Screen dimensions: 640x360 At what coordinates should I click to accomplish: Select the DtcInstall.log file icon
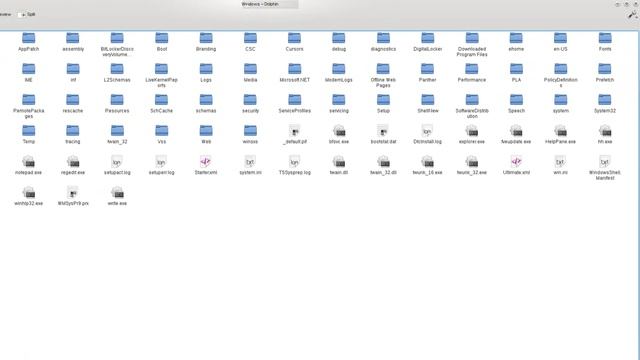click(x=427, y=131)
